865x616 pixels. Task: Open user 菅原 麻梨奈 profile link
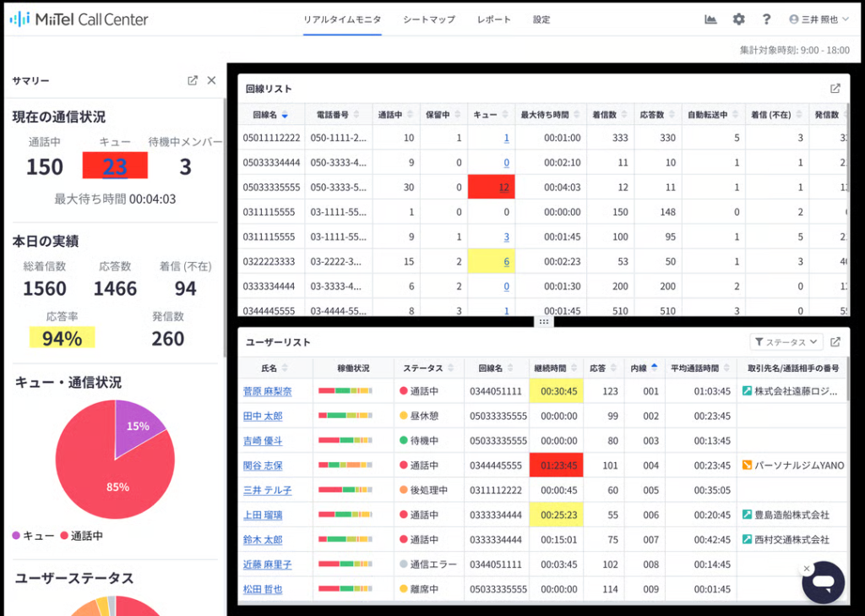tap(267, 391)
